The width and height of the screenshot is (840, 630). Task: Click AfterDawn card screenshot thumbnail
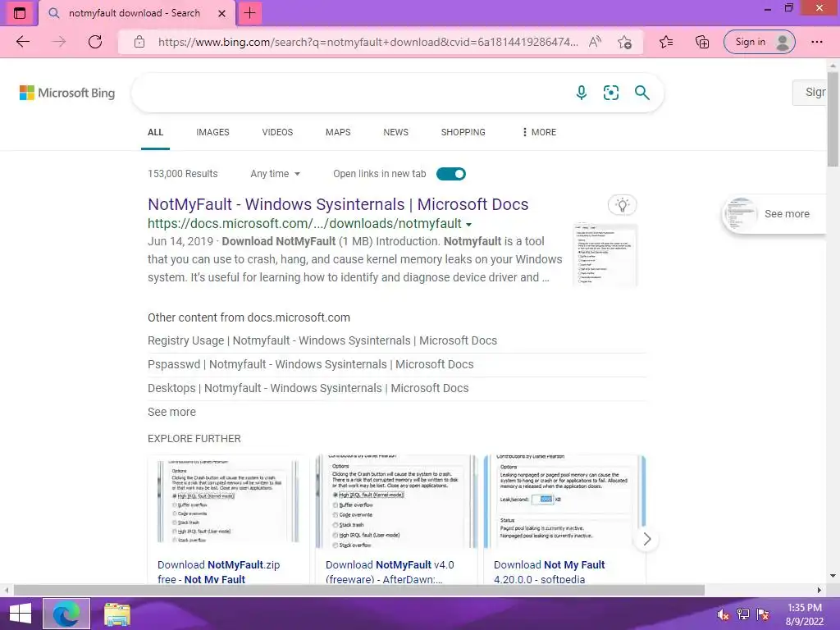[396, 501]
